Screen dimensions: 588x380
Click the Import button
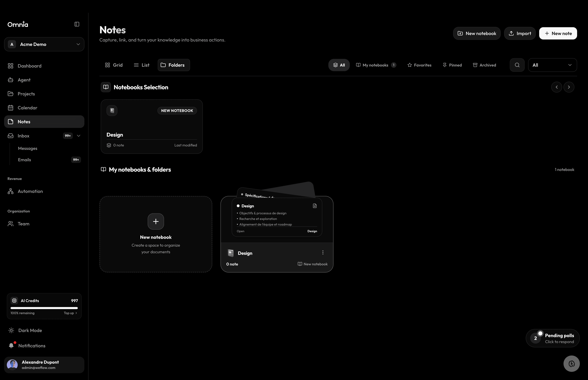click(520, 33)
